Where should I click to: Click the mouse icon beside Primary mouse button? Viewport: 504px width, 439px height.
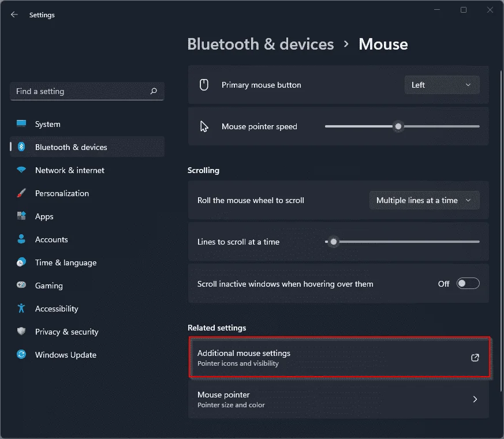click(x=204, y=85)
